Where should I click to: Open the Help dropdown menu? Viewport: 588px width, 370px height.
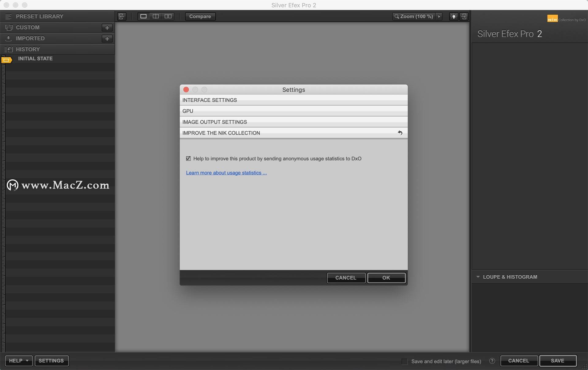coord(19,361)
